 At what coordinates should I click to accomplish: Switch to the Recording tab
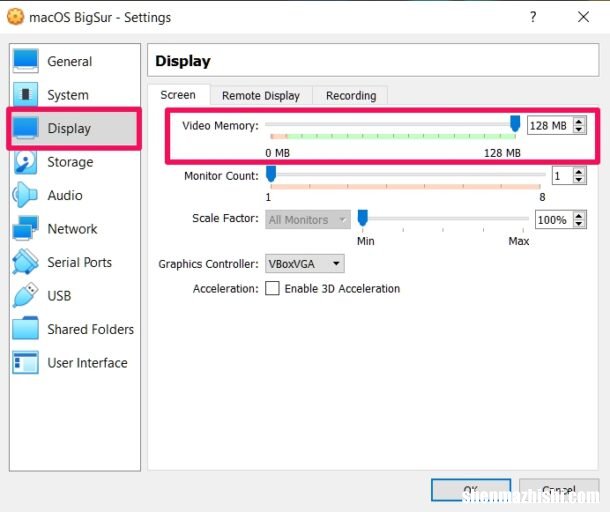351,96
